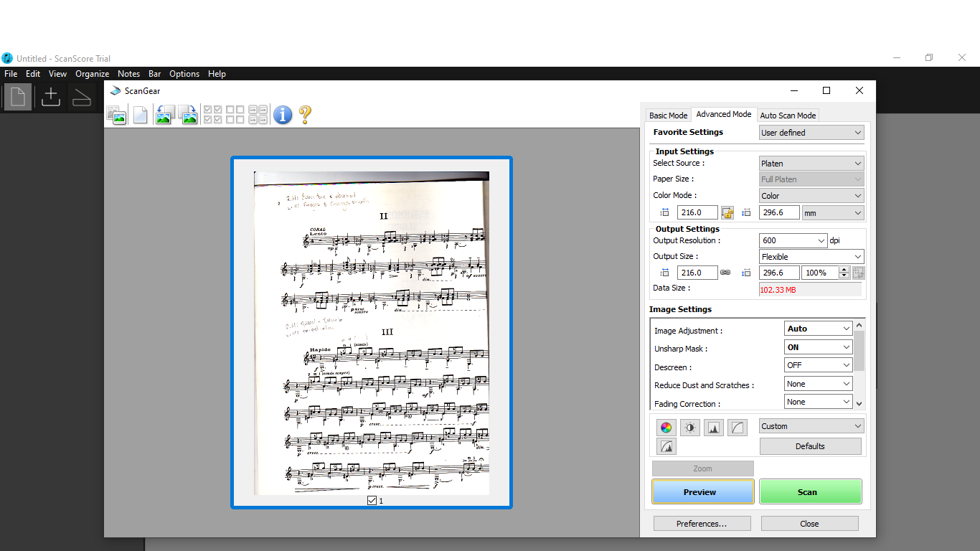The height and width of the screenshot is (551, 980).
Task: Click the input aspect ratio lock icon
Action: 727,212
